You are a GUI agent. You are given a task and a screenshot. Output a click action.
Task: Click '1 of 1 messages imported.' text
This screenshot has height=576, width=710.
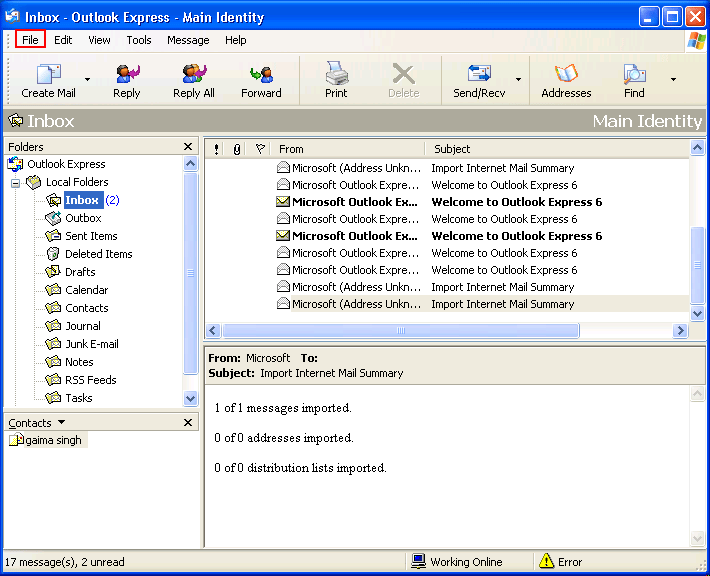coord(283,408)
